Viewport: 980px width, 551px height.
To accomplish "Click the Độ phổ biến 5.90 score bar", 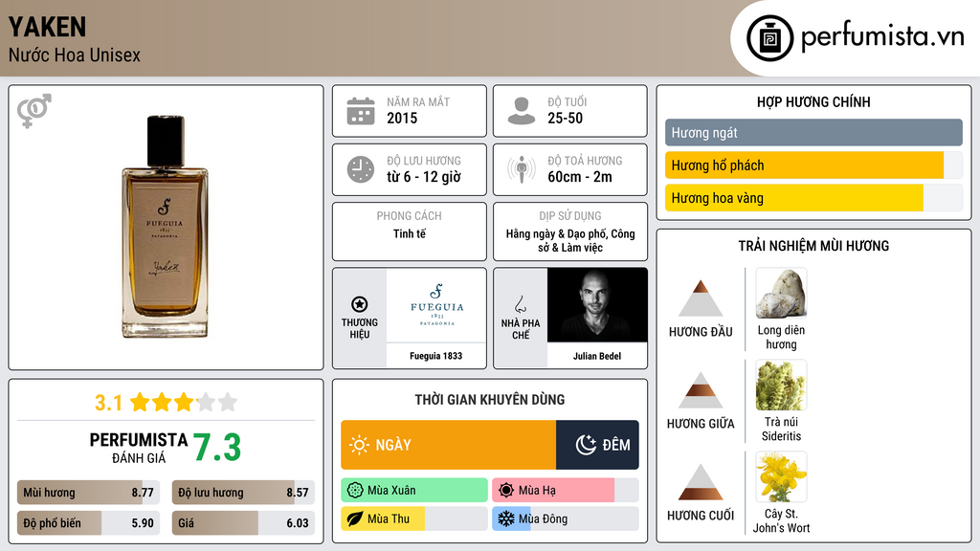I will 88,523.
